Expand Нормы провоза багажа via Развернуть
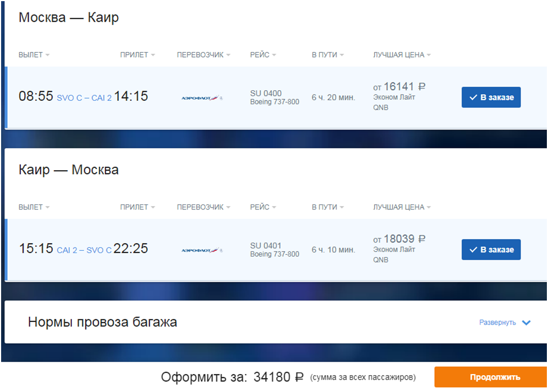The image size is (548, 392). [x=498, y=323]
